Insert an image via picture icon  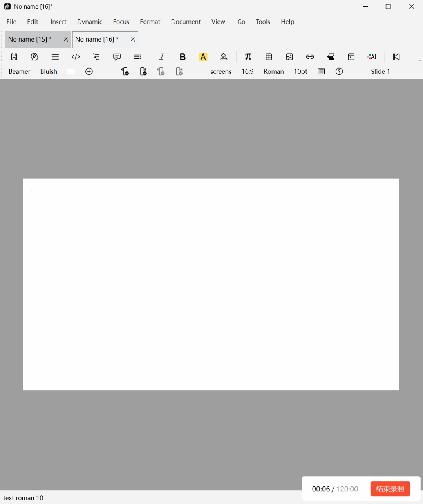(289, 57)
